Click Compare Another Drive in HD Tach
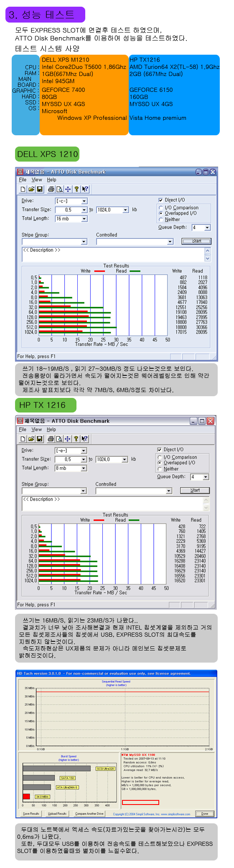 point(89,813)
